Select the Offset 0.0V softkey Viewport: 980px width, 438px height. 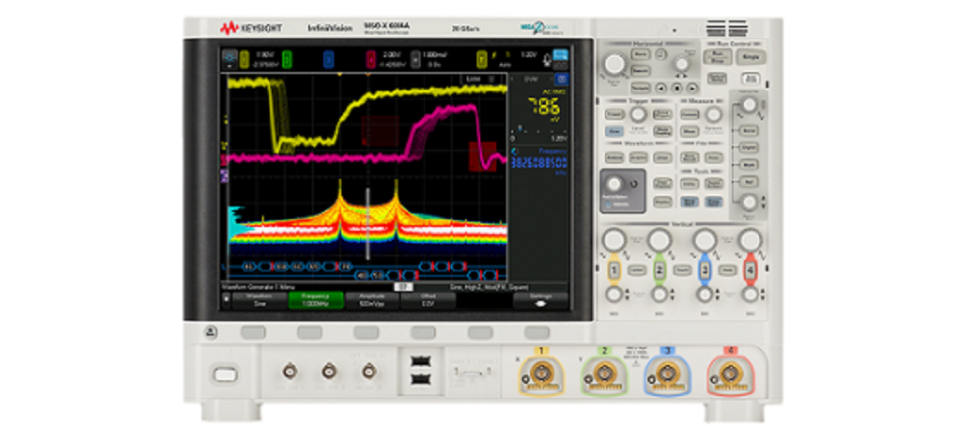tap(428, 300)
